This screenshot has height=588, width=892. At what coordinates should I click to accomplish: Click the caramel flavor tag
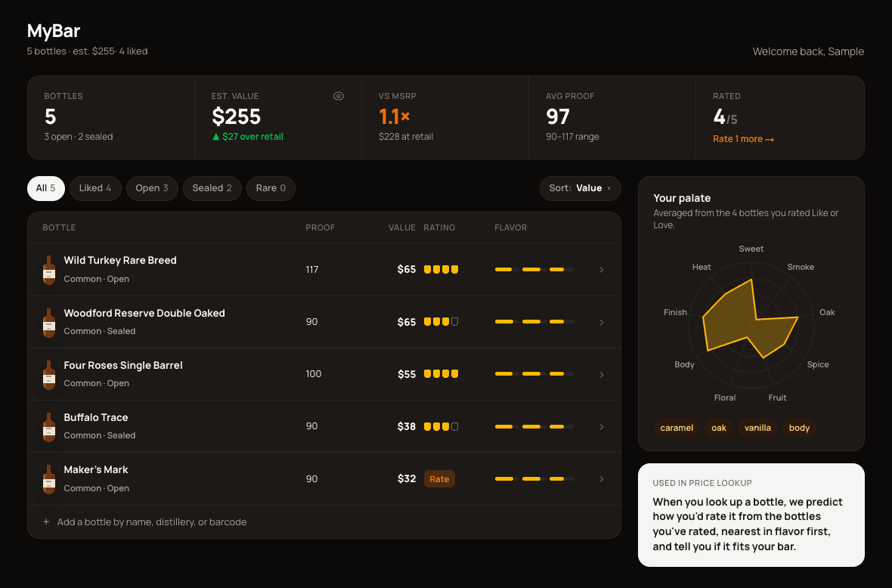coord(677,428)
